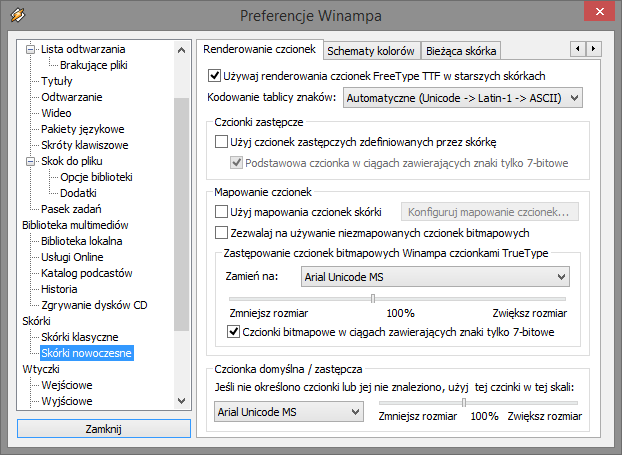Switch to Bieżąca skórka tab
Screen dimensions: 622x455
[461, 51]
